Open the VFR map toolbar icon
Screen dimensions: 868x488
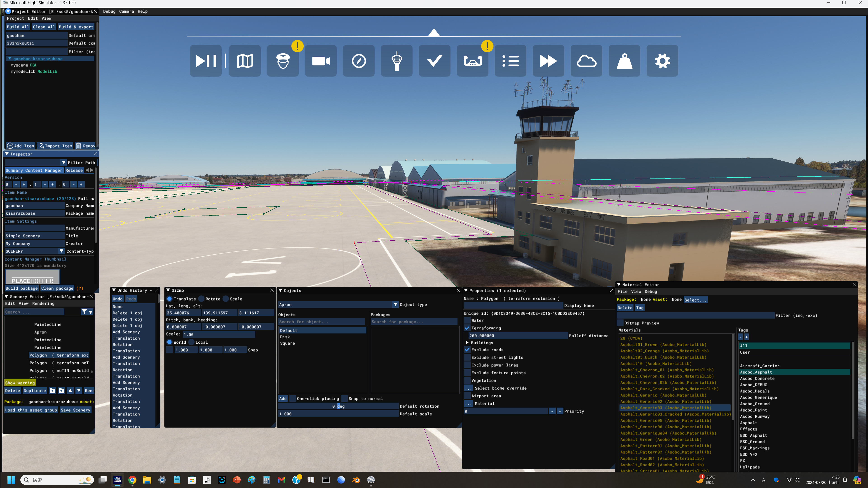(245, 61)
